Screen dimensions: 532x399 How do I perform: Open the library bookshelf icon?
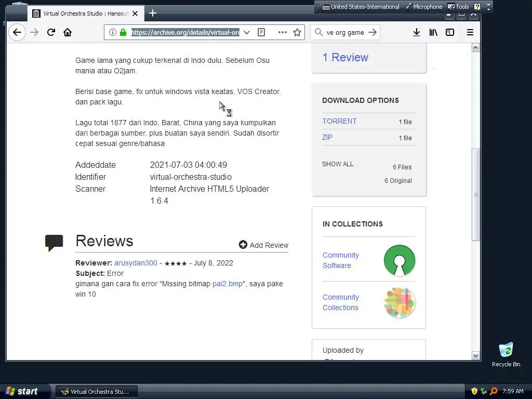tap(433, 32)
